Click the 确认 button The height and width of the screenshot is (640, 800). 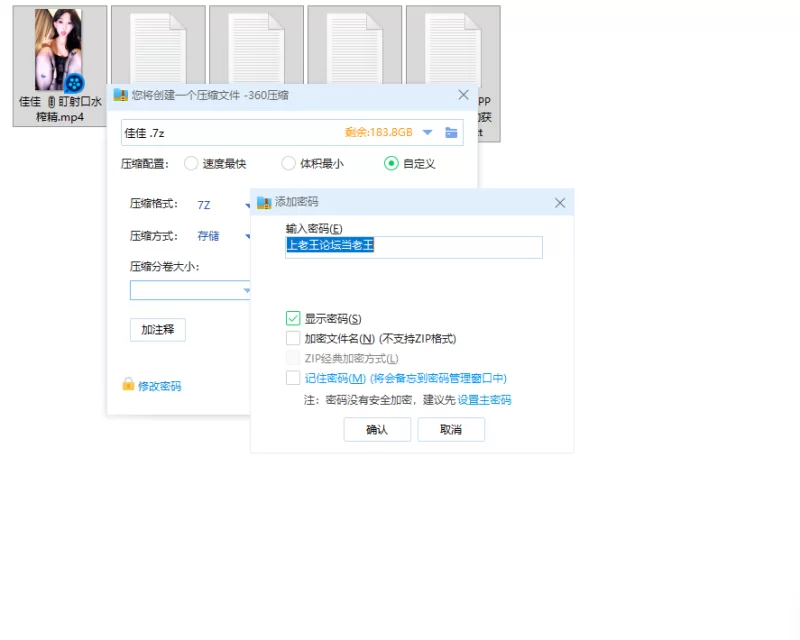(377, 429)
